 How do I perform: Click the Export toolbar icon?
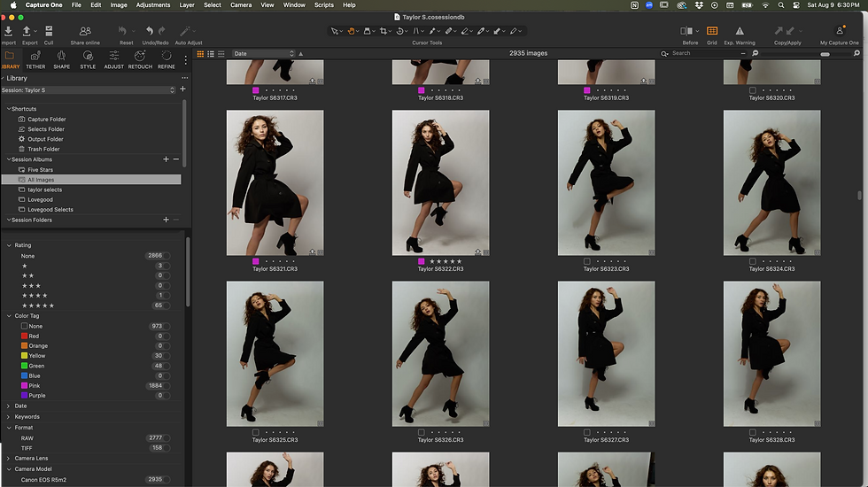(x=27, y=31)
